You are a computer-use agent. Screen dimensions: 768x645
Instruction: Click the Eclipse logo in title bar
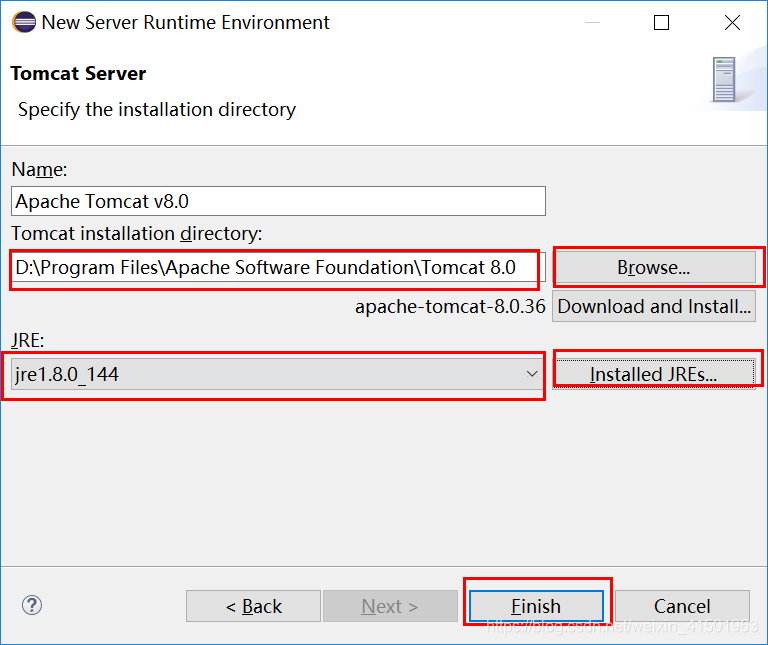point(24,22)
